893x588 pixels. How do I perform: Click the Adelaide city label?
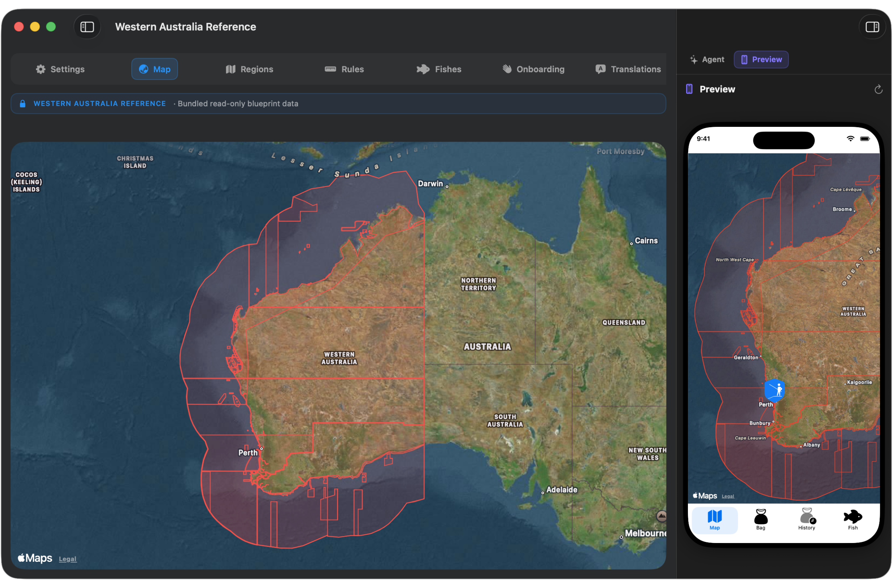pos(562,490)
